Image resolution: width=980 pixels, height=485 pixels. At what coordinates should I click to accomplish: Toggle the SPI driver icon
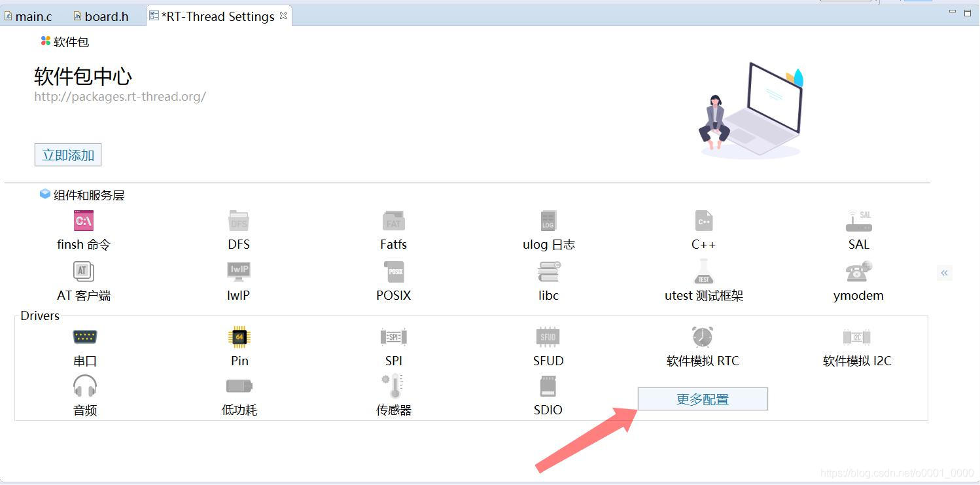394,337
